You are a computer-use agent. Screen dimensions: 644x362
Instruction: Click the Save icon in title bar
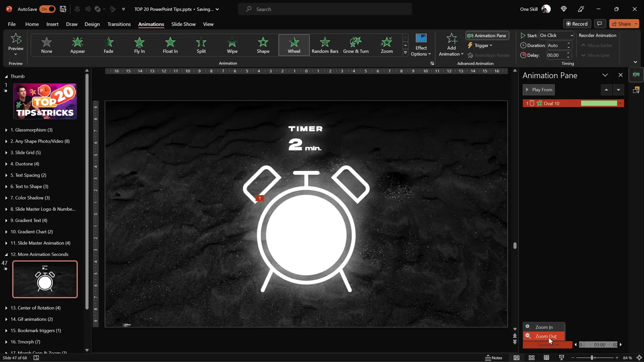63,9
